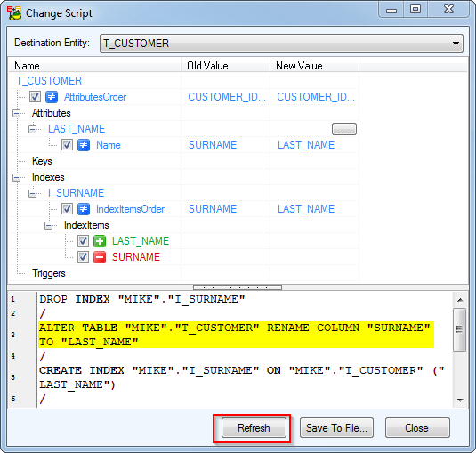The width and height of the screenshot is (476, 453).
Task: Click the blue modified icon next to Name
Action: point(84,145)
